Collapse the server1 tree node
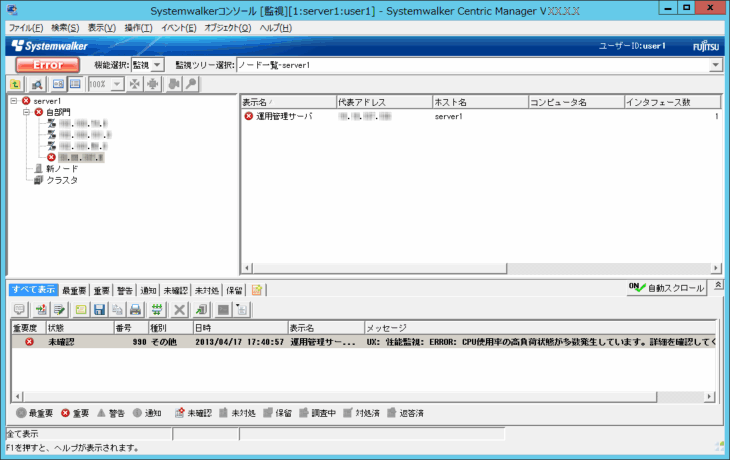Image resolution: width=730 pixels, height=460 pixels. click(x=14, y=101)
